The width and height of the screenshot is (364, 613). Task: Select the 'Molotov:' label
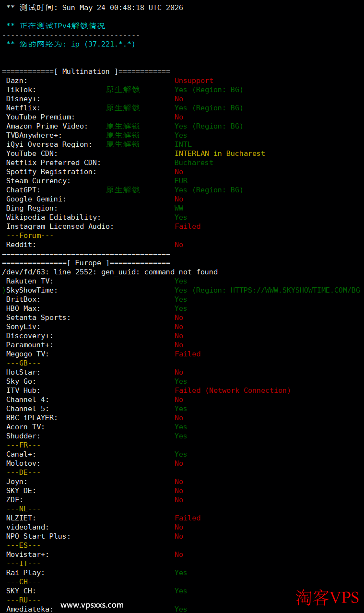tap(23, 463)
